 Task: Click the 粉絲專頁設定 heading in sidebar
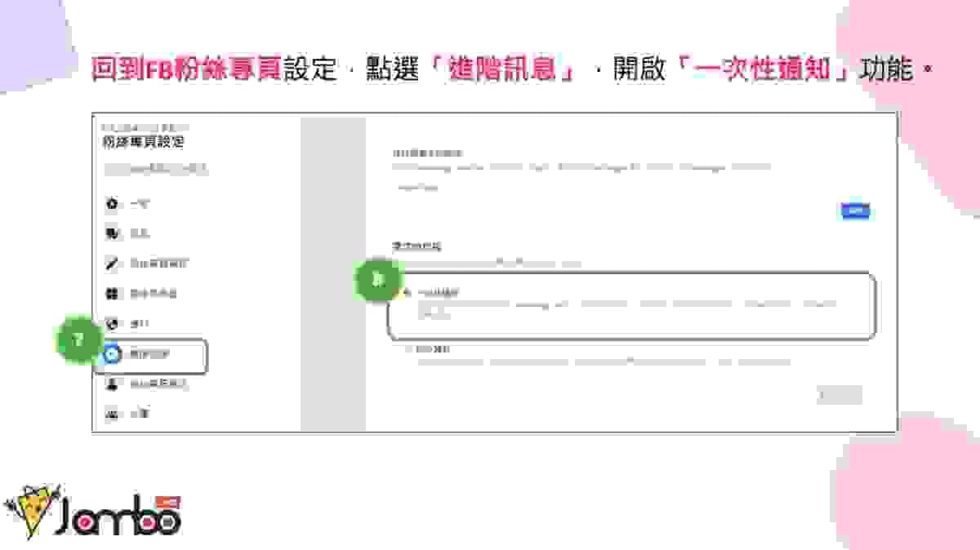[144, 142]
